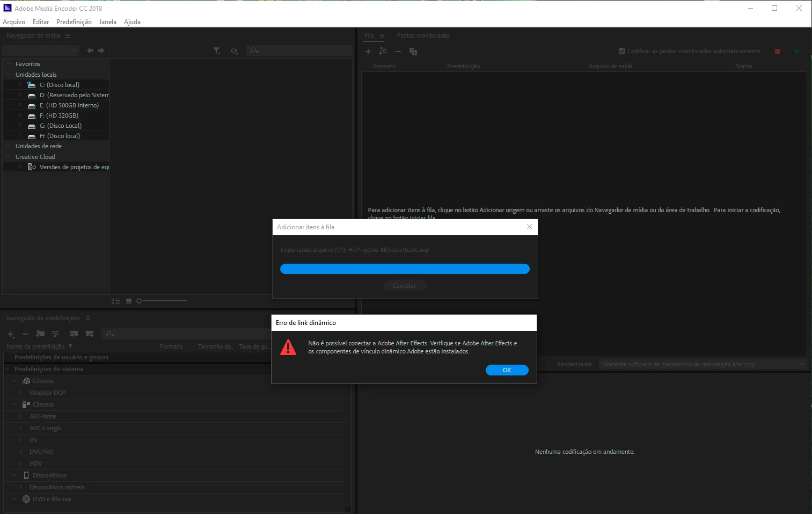Click the media browser thumbnail size slider
This screenshot has height=514, width=812.
[x=162, y=301]
